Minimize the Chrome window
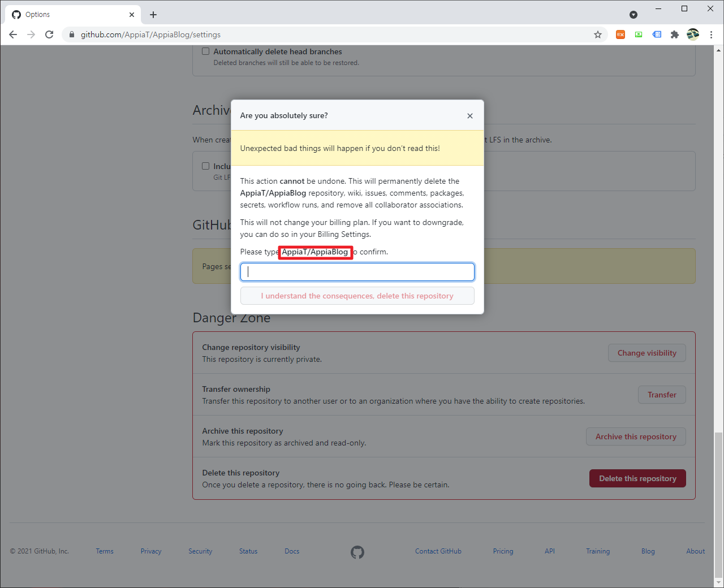 pos(658,8)
